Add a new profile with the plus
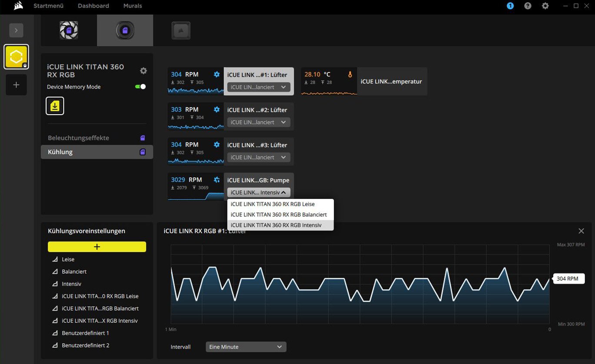 click(x=16, y=85)
